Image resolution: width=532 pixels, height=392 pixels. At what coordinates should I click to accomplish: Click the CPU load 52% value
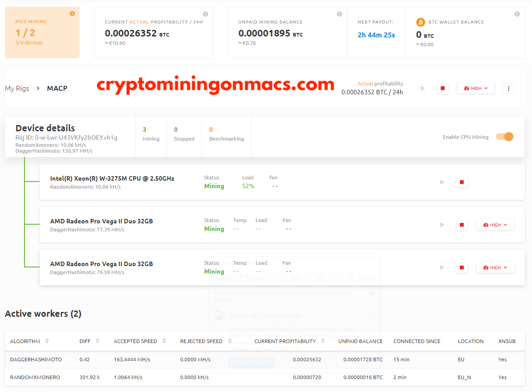(x=248, y=186)
